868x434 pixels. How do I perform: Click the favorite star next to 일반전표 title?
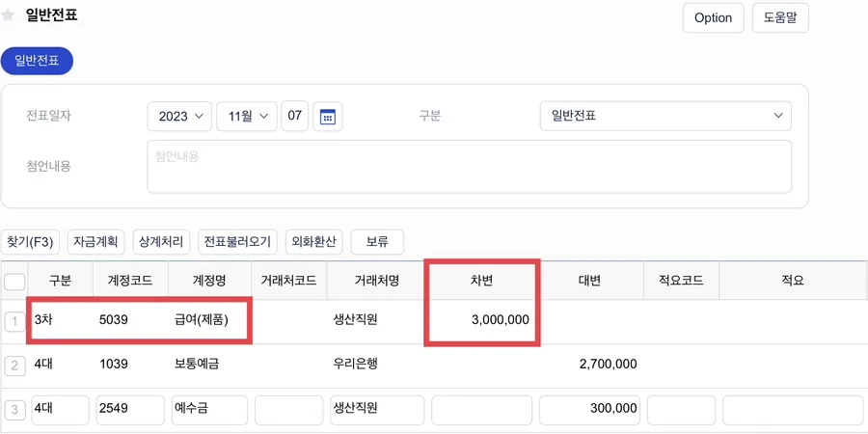coord(8,14)
